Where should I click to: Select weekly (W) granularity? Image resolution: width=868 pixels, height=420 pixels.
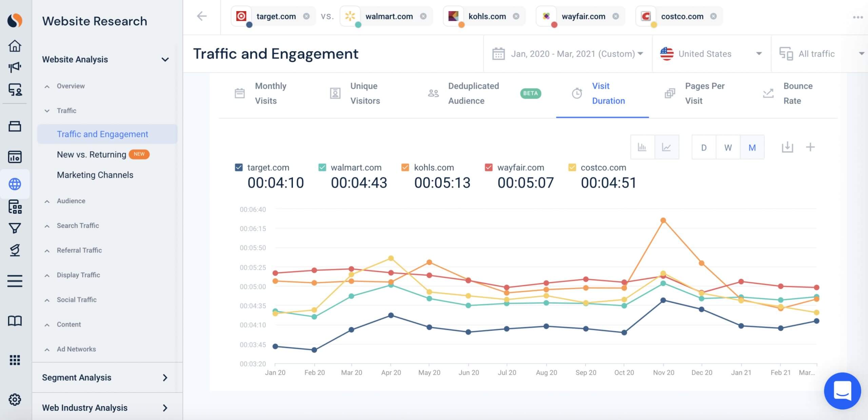(x=728, y=147)
